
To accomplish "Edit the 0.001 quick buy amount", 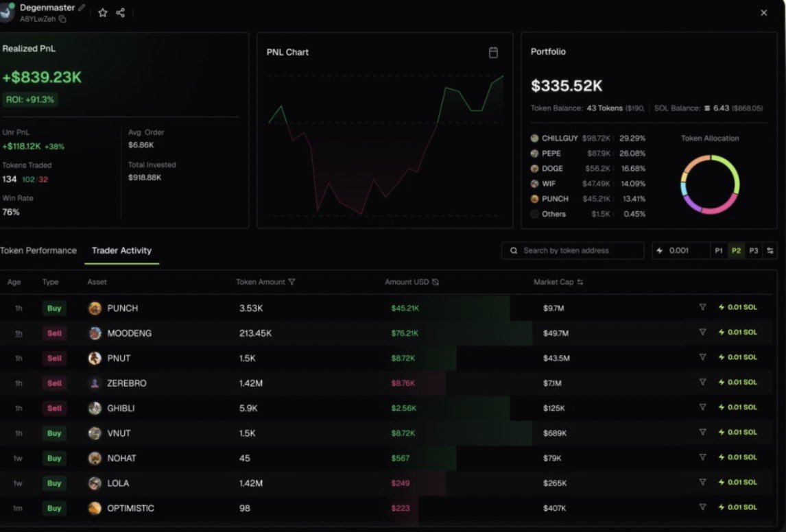I will tap(681, 250).
